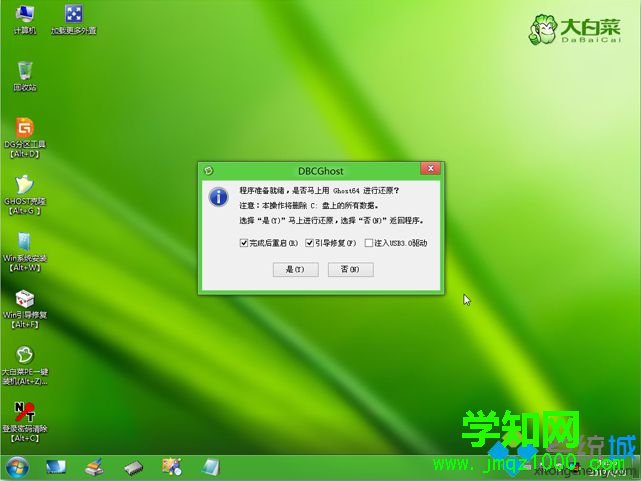This screenshot has width=641, height=481.
Task: Open the 加载更多外置 desktop icon
Action: [x=74, y=17]
